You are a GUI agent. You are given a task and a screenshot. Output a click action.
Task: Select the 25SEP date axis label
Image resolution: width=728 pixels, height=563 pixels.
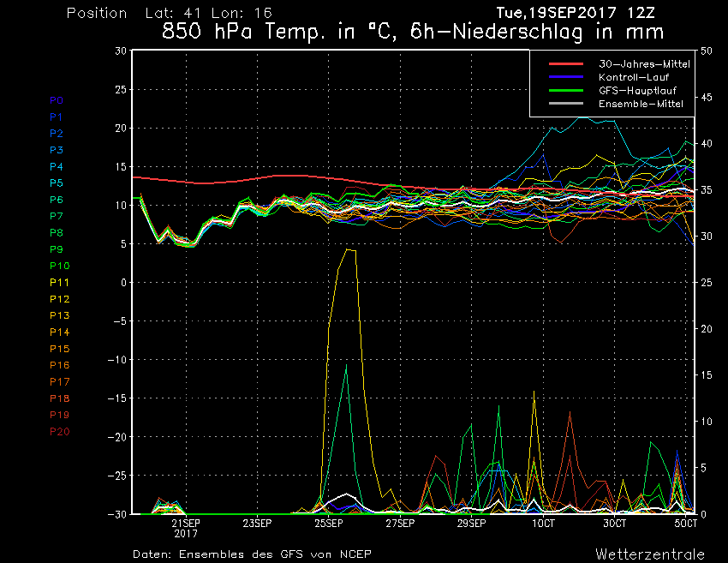click(x=329, y=523)
